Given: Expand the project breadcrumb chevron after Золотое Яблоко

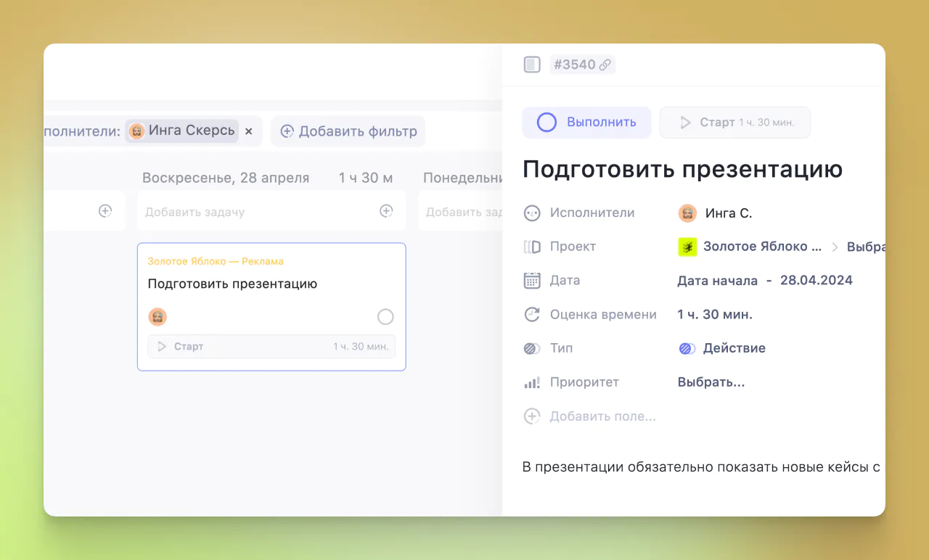Looking at the screenshot, I should coord(836,247).
